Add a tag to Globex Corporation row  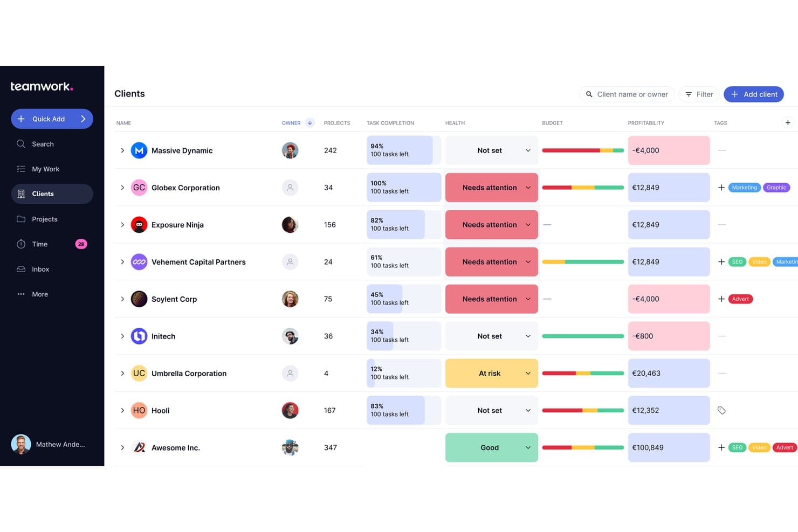[721, 188]
